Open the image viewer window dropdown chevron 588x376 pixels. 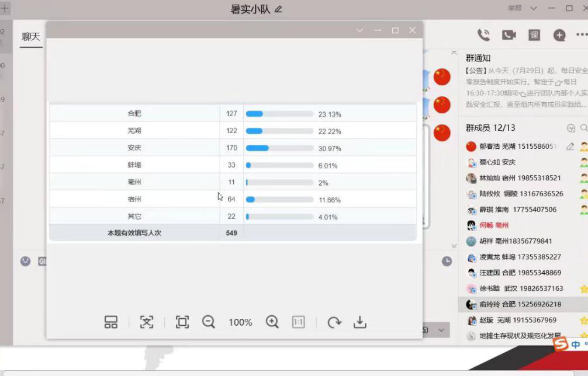coord(359,30)
